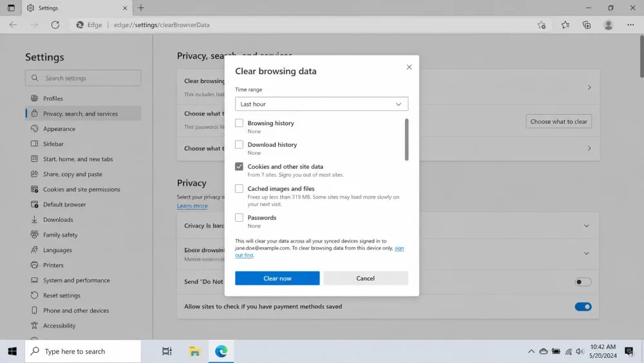Viewport: 644px width, 363px height.
Task: Click the Cancel button
Action: pyautogui.click(x=366, y=279)
